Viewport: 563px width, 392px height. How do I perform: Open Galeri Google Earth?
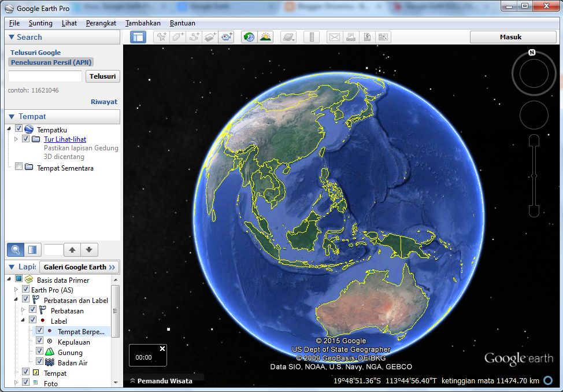click(x=79, y=267)
